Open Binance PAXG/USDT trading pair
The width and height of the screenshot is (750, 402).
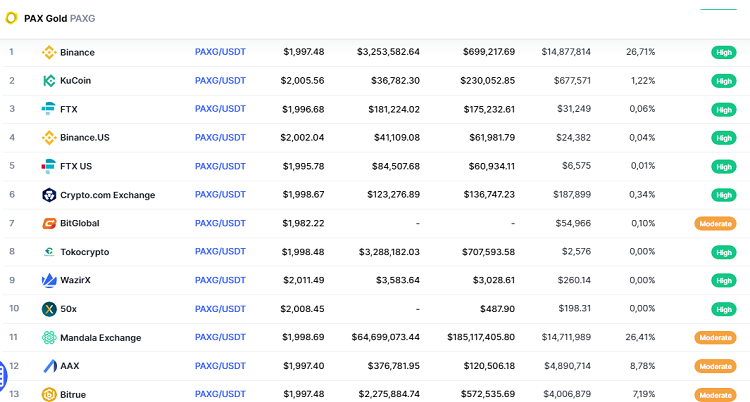click(220, 52)
